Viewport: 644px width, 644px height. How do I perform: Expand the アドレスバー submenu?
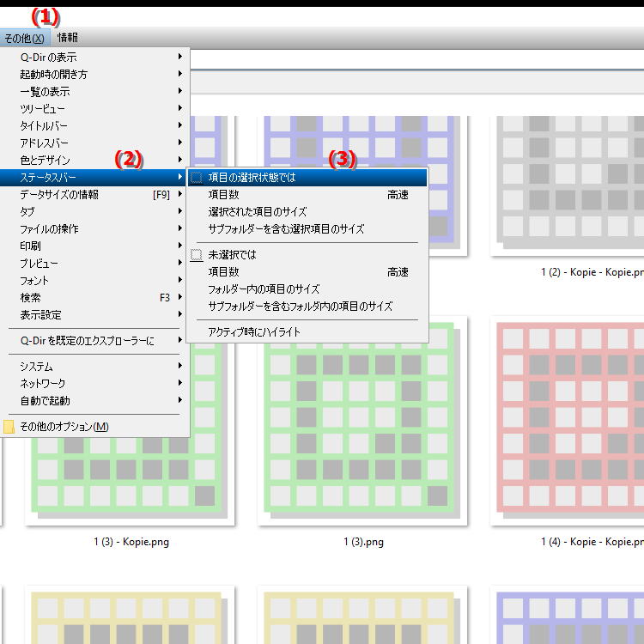coord(94,143)
